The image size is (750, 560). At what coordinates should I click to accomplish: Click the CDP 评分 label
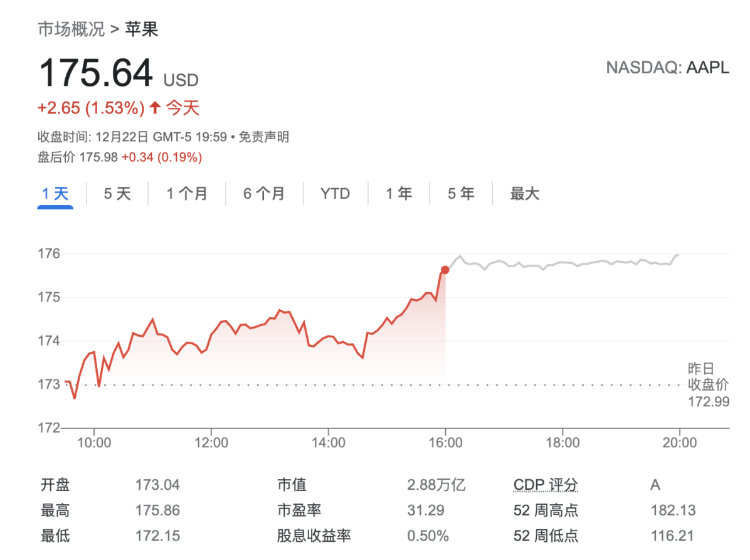(546, 485)
